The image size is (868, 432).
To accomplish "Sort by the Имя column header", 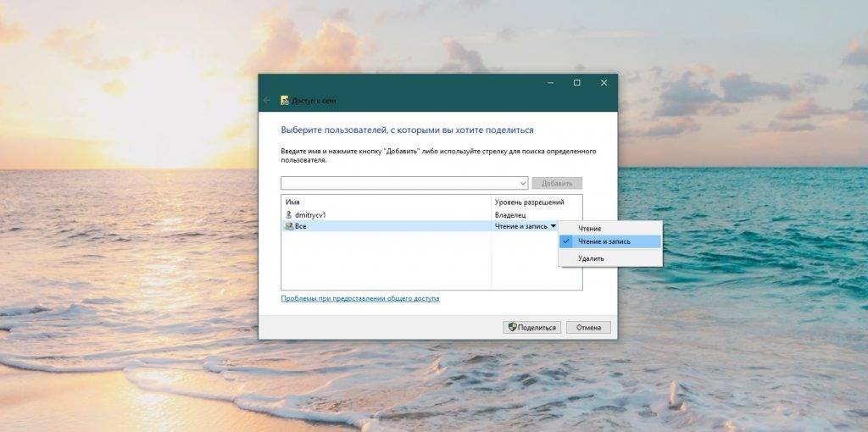I will (386, 202).
